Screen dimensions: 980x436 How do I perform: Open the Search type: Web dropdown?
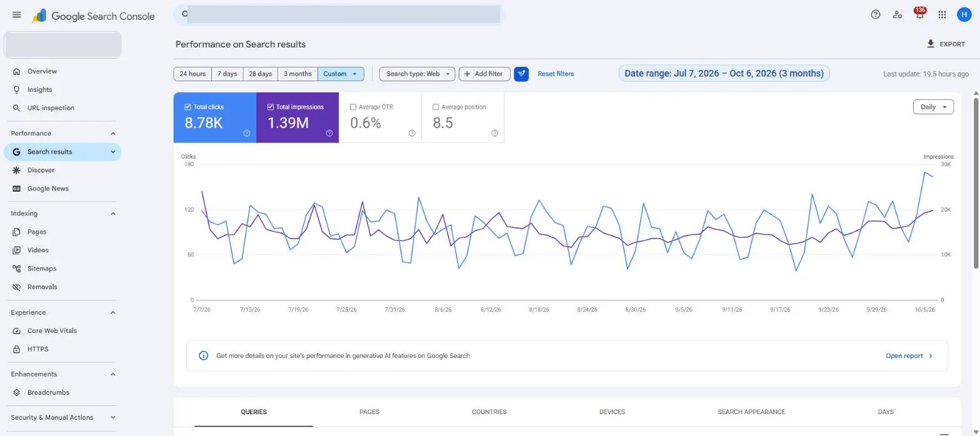click(417, 74)
